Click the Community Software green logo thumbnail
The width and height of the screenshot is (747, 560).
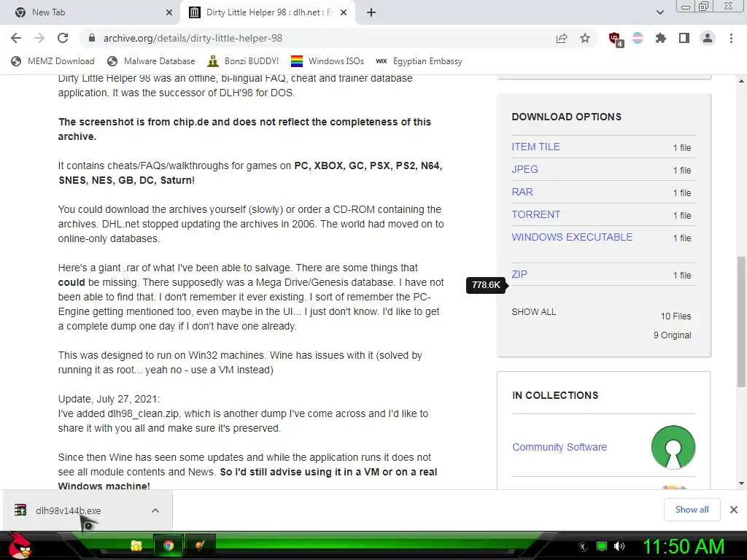(673, 447)
